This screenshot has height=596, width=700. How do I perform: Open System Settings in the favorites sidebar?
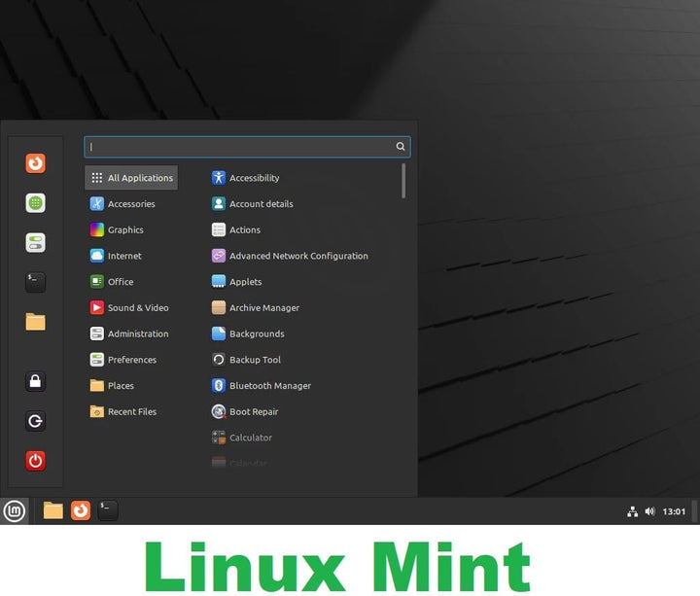coord(35,243)
